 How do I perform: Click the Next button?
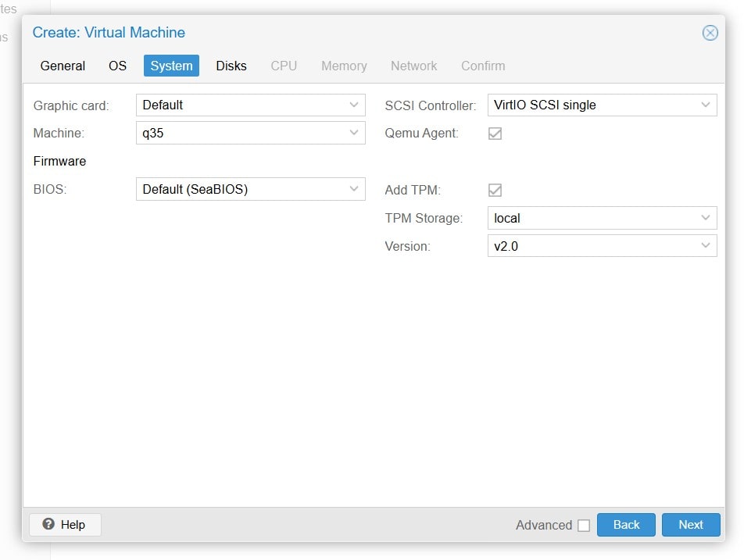[x=690, y=525]
